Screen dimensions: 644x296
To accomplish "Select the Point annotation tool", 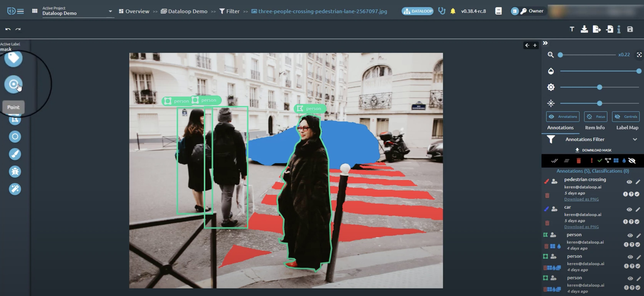I will pyautogui.click(x=13, y=84).
